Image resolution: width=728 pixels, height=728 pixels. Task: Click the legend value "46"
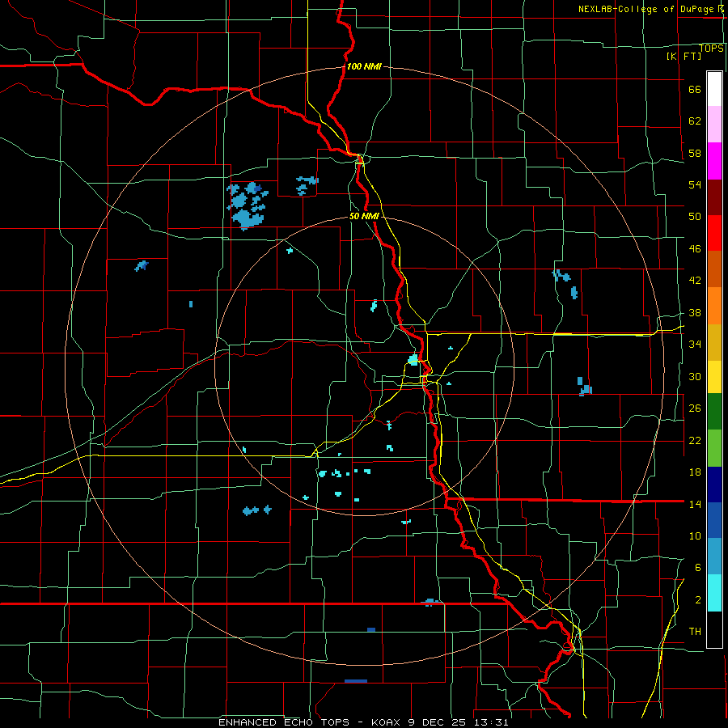pos(695,249)
